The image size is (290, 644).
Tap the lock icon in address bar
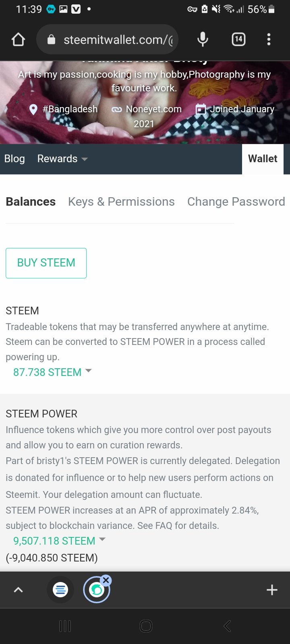[x=51, y=39]
